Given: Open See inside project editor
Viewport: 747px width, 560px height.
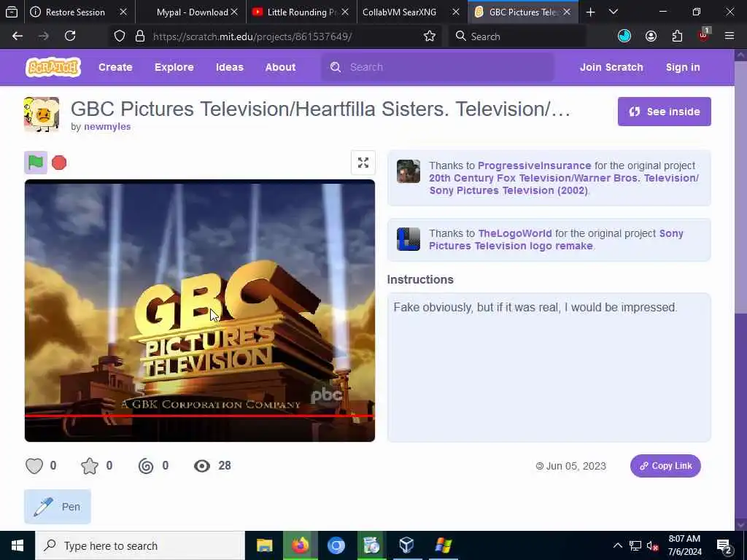Looking at the screenshot, I should click(x=664, y=112).
